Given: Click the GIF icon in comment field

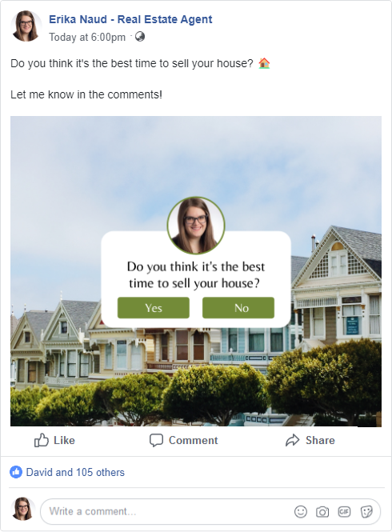Looking at the screenshot, I should (x=344, y=511).
